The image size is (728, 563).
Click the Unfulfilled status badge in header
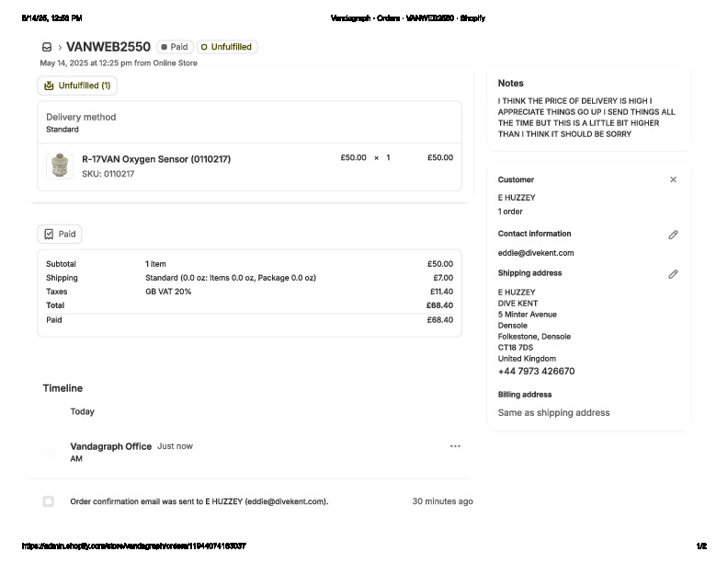[x=226, y=47]
